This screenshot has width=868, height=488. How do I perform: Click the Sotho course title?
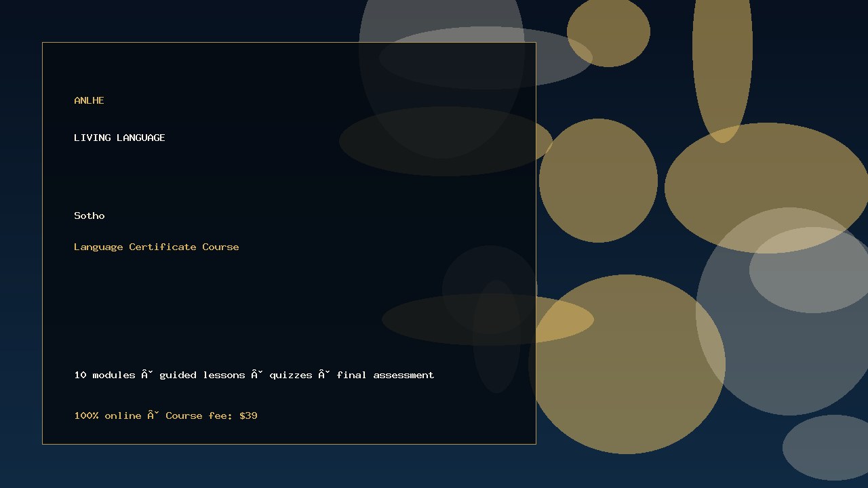point(90,216)
